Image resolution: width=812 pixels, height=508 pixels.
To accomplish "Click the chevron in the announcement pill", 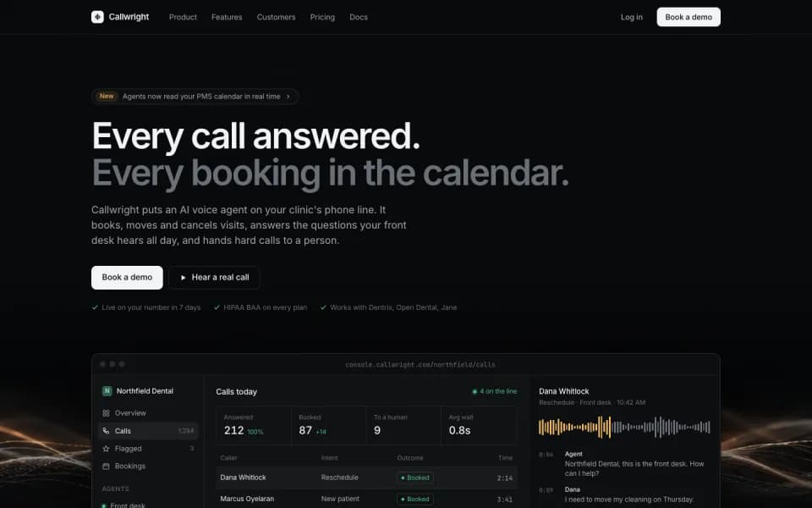I will pyautogui.click(x=288, y=97).
